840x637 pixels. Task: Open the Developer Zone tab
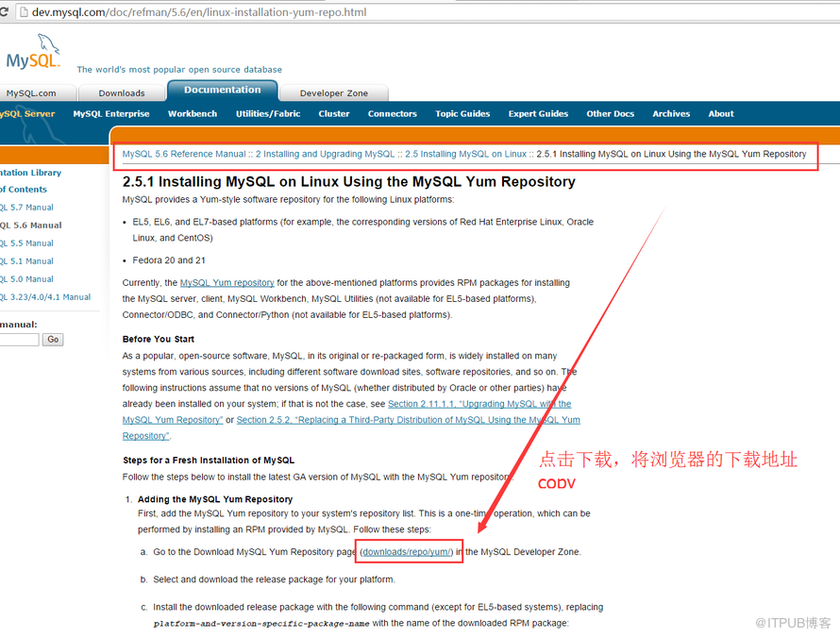click(x=334, y=92)
